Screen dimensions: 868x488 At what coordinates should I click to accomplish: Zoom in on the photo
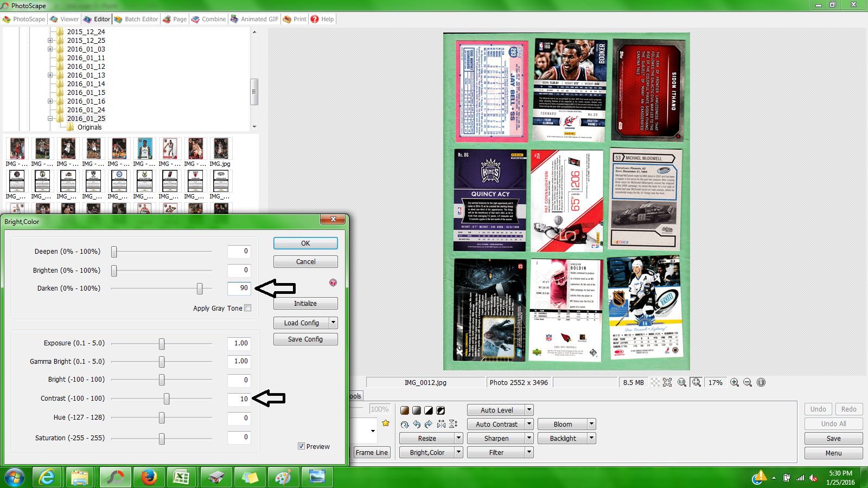tap(735, 382)
